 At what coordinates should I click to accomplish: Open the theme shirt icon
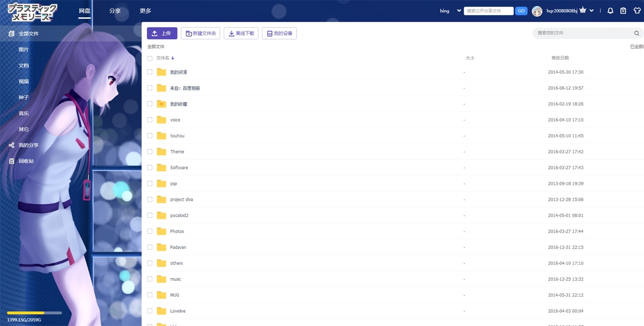(637, 11)
